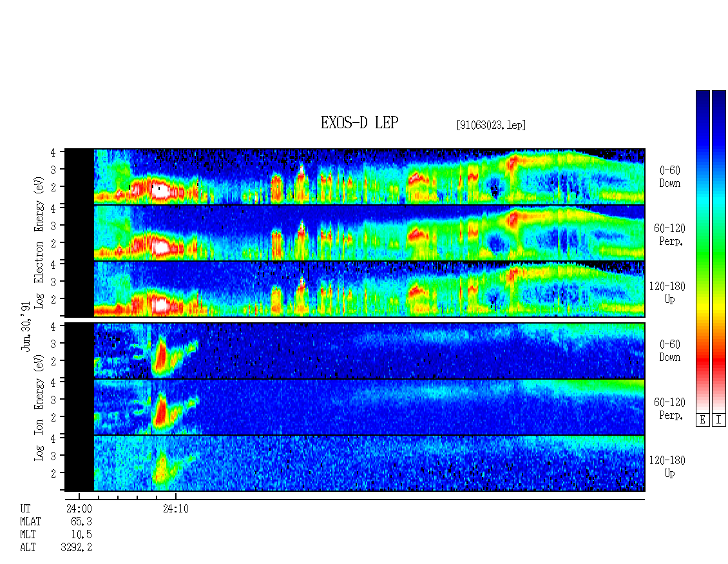The height and width of the screenshot is (564, 728).
Task: Click the 24:10 UT time tick label
Action: (x=175, y=509)
